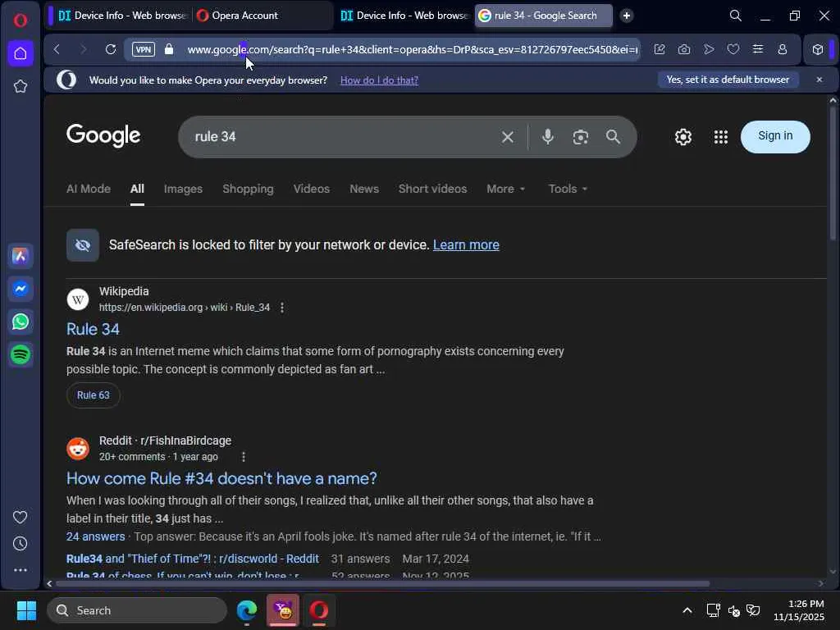Open the search tabs magnifier icon
The width and height of the screenshot is (840, 630).
point(736,16)
